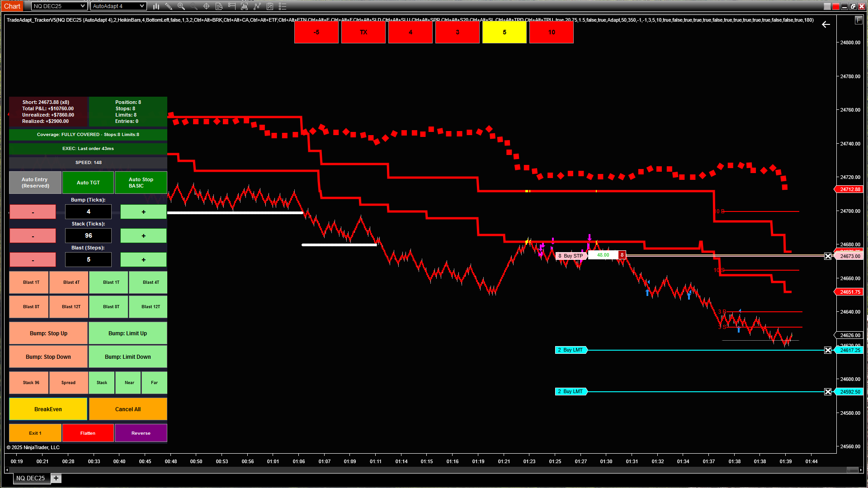Open the drawing tools pencil icon
The height and width of the screenshot is (488, 868).
pos(169,6)
